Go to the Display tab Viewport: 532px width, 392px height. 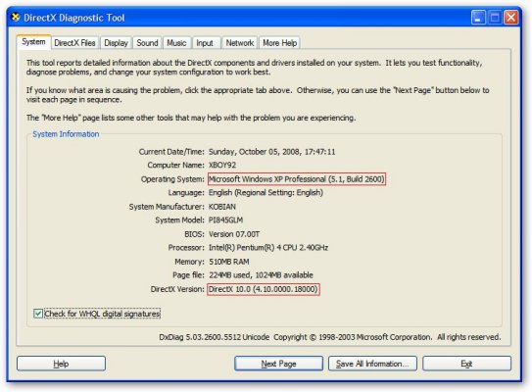coord(116,43)
